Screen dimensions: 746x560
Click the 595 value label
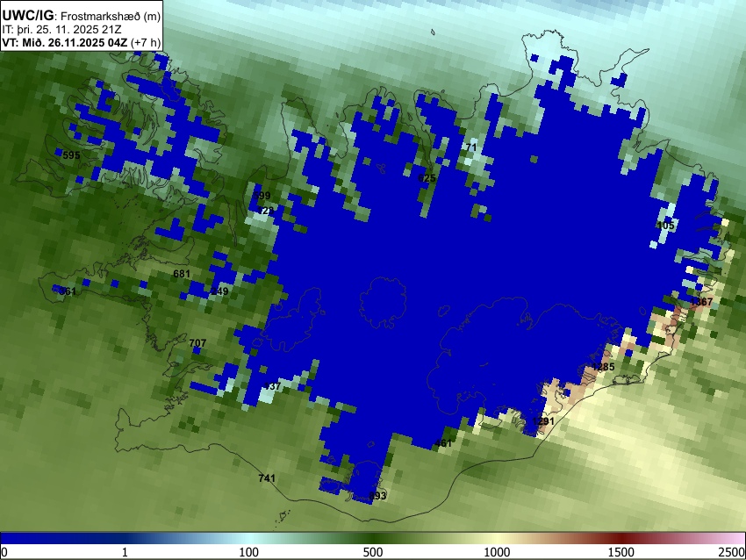[71, 155]
